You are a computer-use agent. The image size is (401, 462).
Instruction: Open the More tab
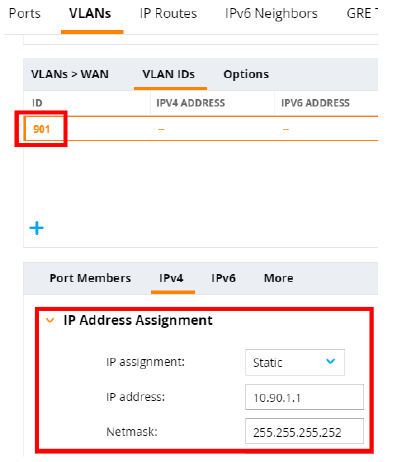279,278
